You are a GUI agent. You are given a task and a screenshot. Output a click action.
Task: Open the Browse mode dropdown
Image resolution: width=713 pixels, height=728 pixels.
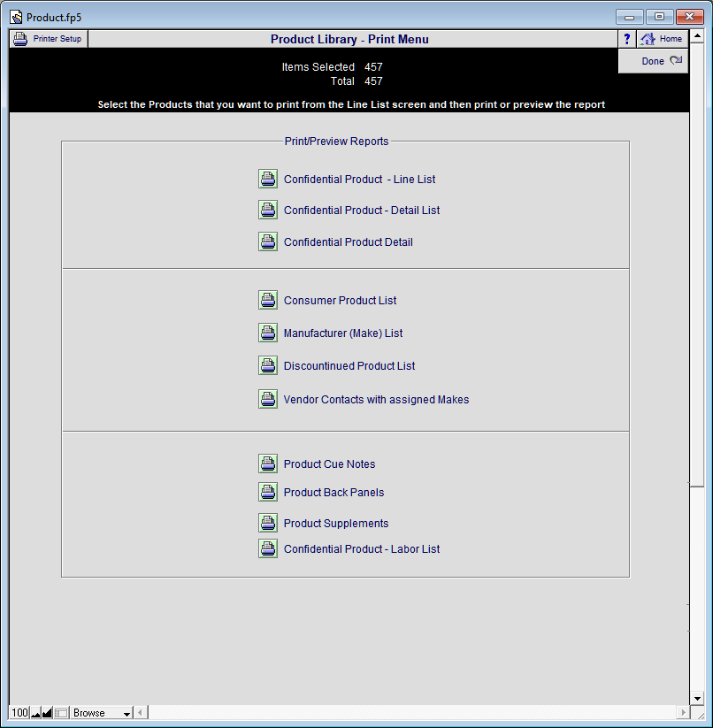coord(101,713)
